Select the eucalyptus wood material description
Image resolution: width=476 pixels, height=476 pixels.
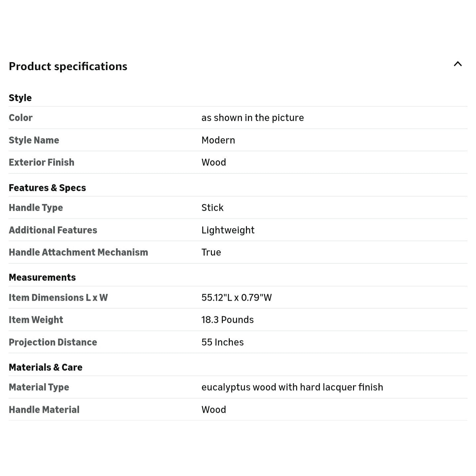292,387
